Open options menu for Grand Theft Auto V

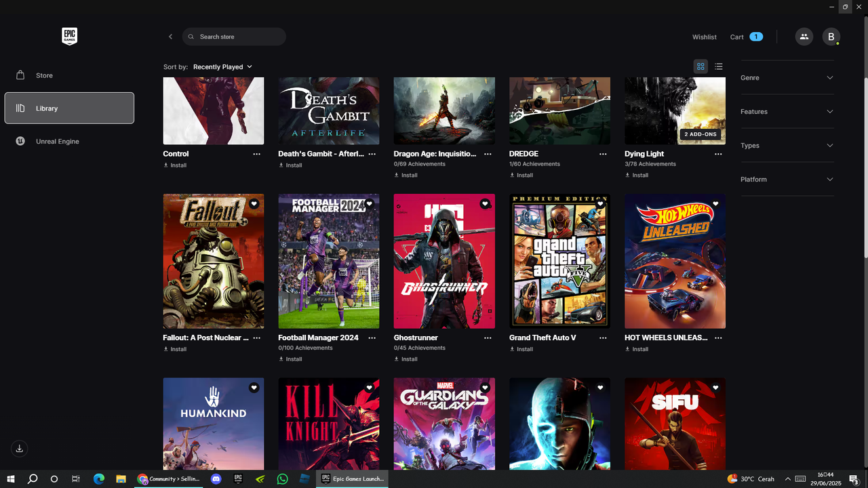(603, 338)
